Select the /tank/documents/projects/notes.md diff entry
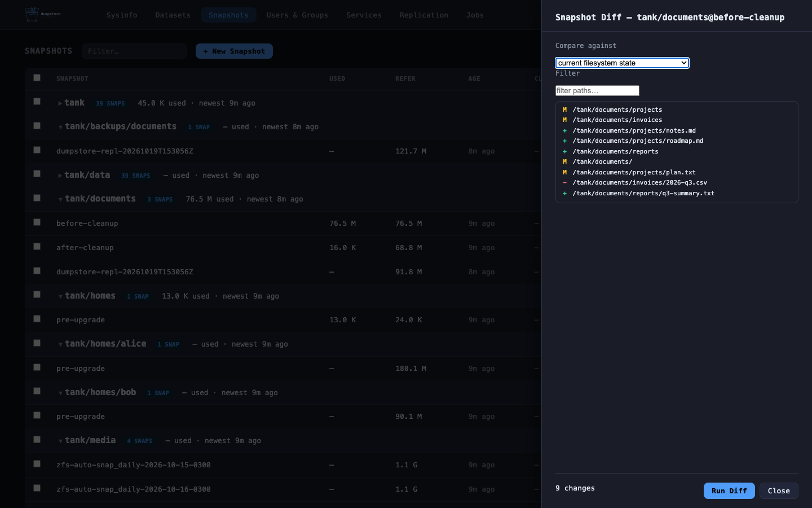Screen dimensions: 812x508 [677, 130]
